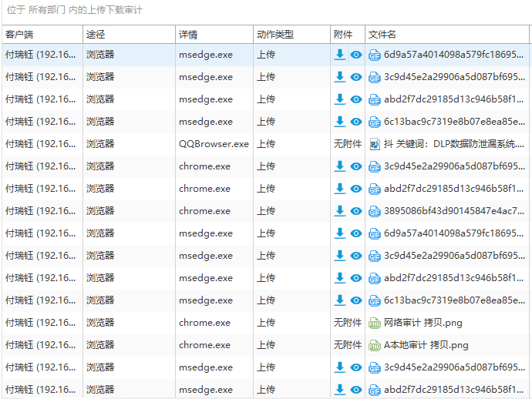View the chrome.exe 3c9d45e2a29906a5d attachment via eye icon
This screenshot has height=399, width=532.
356,166
